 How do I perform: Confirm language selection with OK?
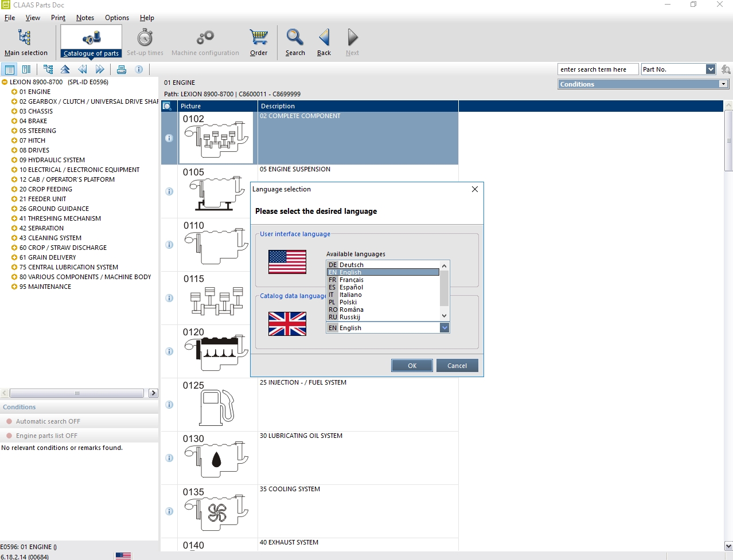pyautogui.click(x=412, y=366)
